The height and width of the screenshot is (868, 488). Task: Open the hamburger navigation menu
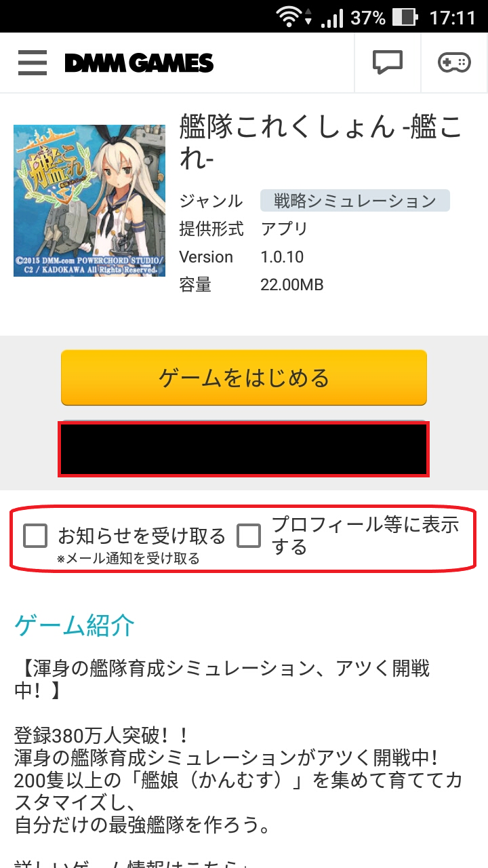coord(32,63)
